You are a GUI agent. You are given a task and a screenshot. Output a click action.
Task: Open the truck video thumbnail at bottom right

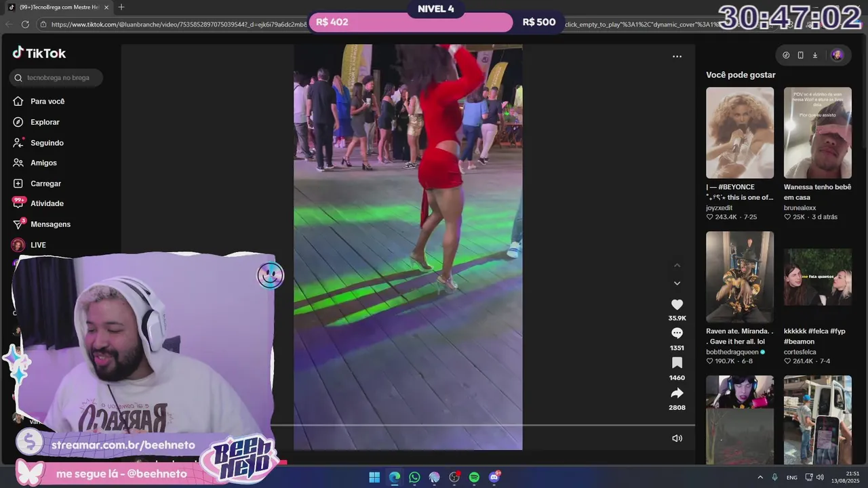(818, 420)
